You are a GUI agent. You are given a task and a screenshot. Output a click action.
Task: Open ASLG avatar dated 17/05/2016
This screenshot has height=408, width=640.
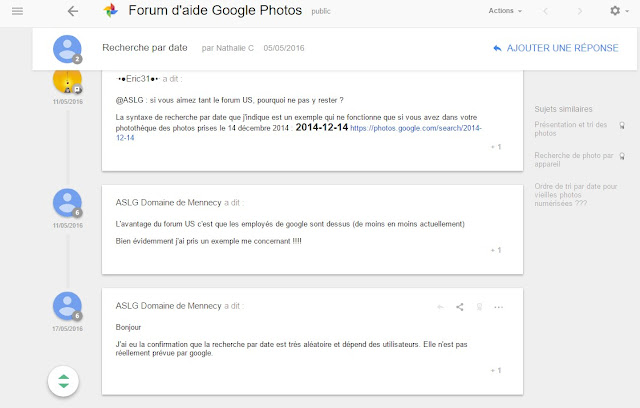click(67, 306)
